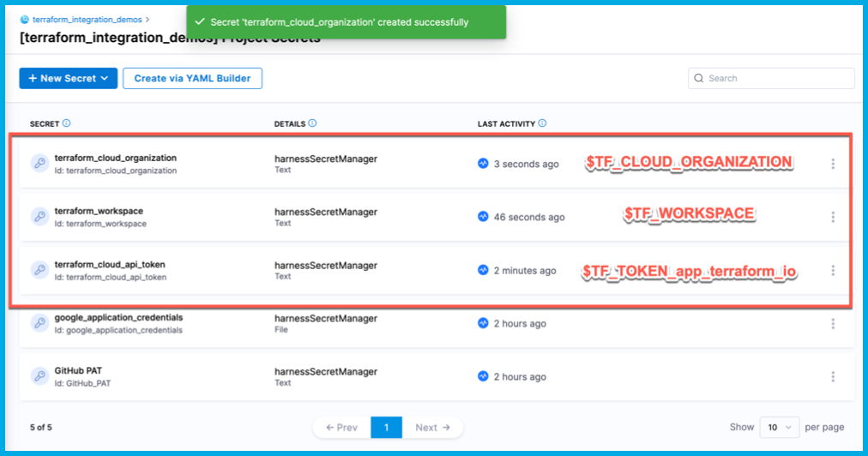Open terraform_integration_demos breadcrumb link
868x456 pixels.
click(87, 19)
